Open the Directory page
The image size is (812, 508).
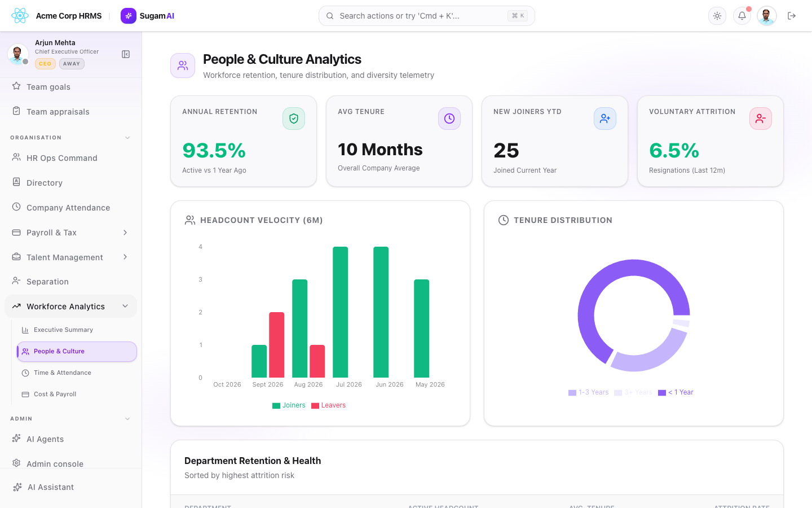[71, 183]
